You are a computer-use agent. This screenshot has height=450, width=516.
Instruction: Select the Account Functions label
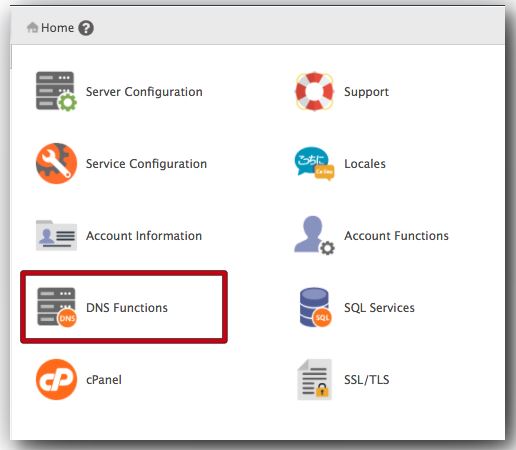[x=396, y=236]
